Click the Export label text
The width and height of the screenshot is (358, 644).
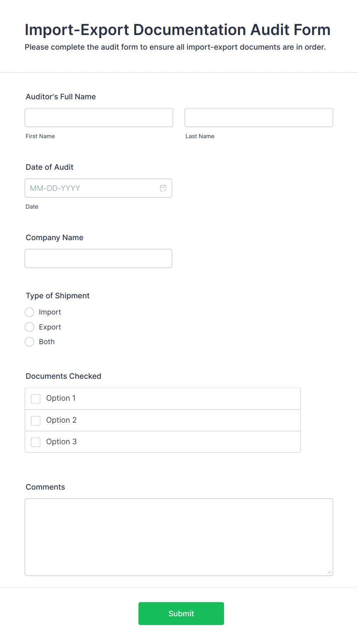pos(50,327)
